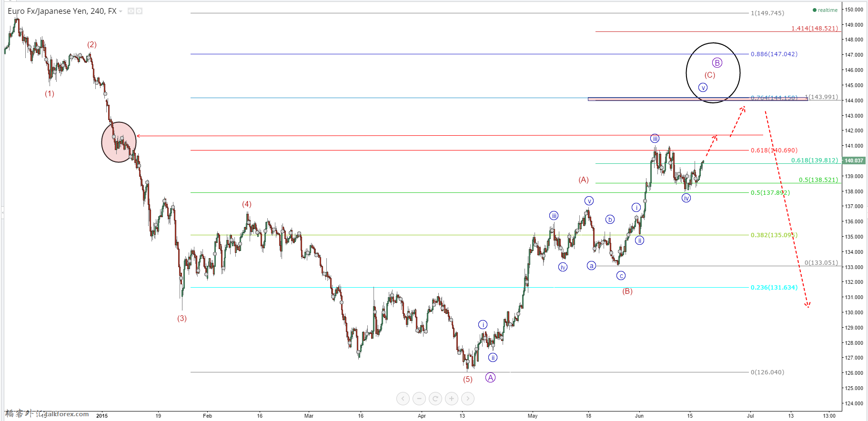Select the green 0.618(139.812) level label
The height and width of the screenshot is (421, 868).
point(814,160)
